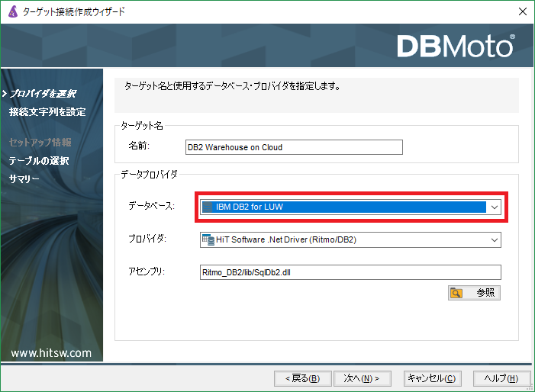
Task: Open the データベース dropdown arrow
Action: click(495, 207)
